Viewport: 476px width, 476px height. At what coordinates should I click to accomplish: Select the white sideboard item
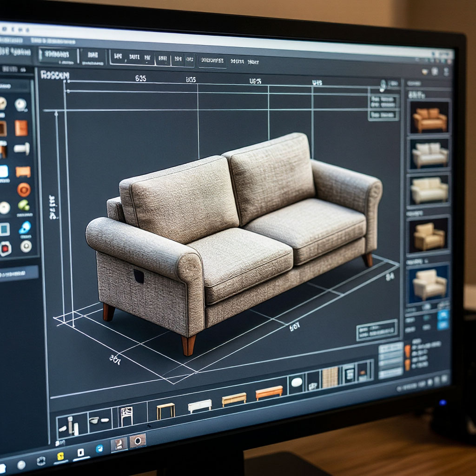200,406
